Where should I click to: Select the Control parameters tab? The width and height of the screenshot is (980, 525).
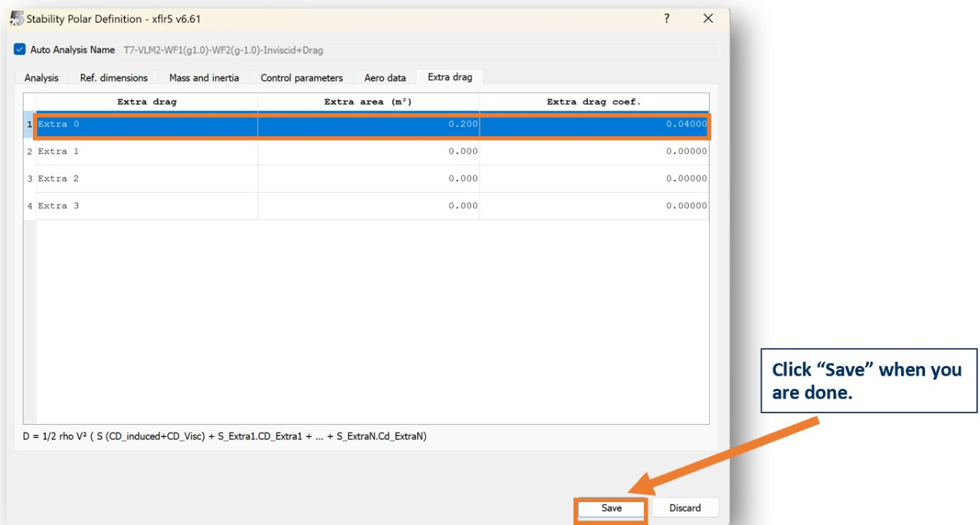[302, 77]
